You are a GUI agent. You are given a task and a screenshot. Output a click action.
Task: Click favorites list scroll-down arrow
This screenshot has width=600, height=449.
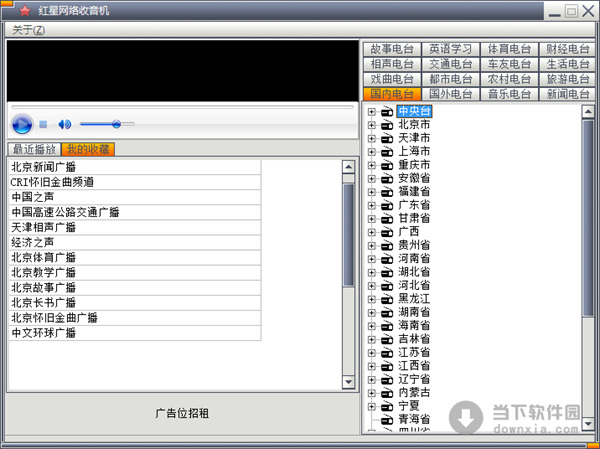(348, 382)
